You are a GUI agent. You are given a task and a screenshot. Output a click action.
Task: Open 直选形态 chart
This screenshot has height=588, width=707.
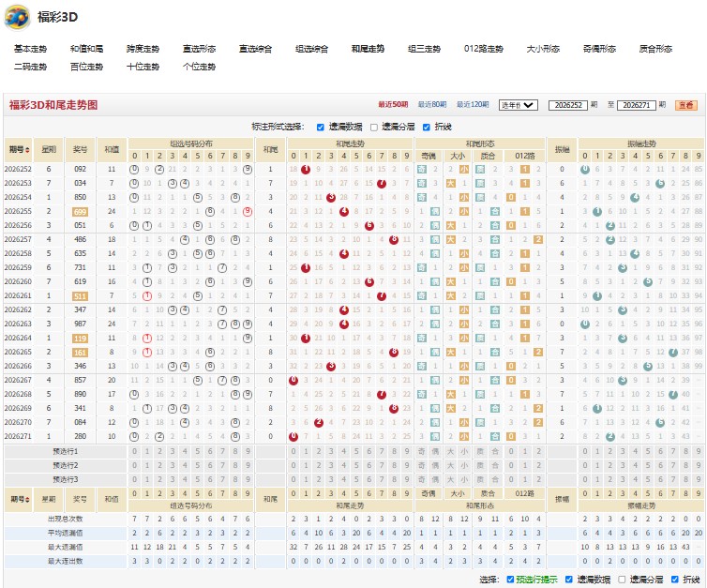pyautogui.click(x=200, y=49)
